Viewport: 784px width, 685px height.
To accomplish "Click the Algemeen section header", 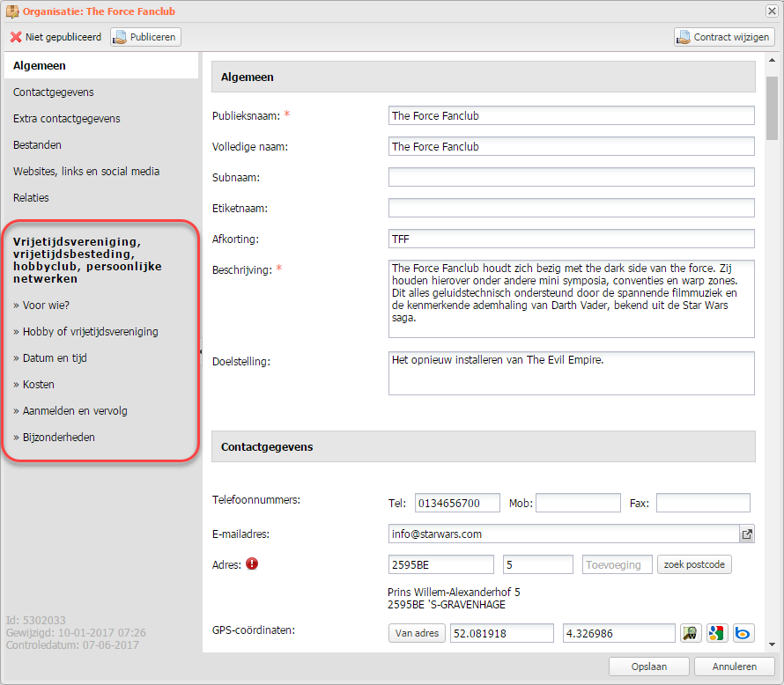I will tap(484, 77).
